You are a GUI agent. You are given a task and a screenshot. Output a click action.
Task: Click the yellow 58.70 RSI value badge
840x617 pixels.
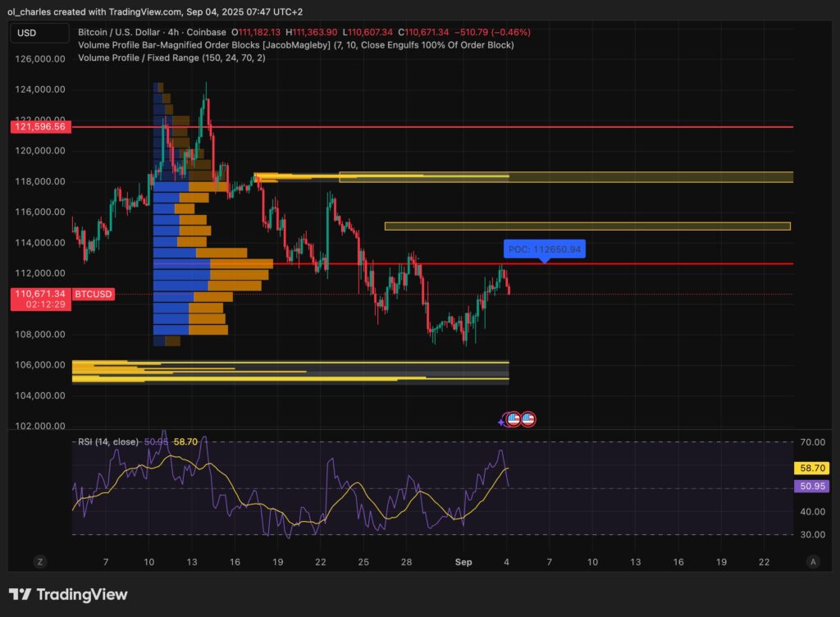[812, 467]
